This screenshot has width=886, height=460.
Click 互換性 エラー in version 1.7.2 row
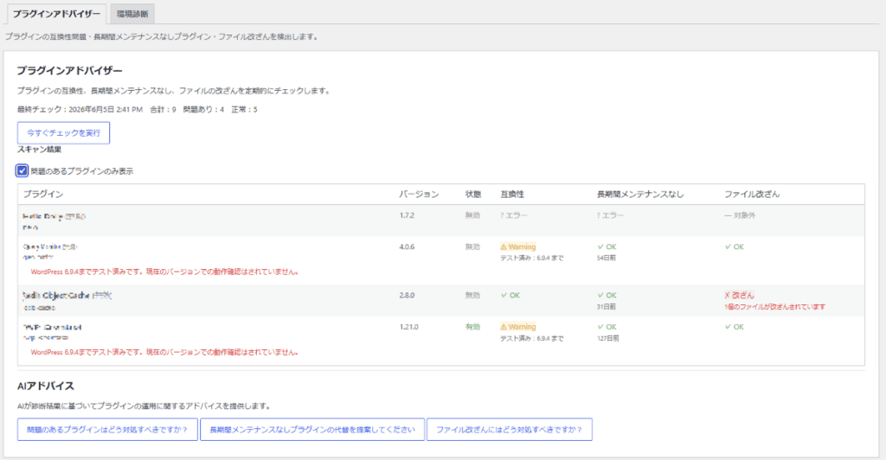tap(514, 215)
